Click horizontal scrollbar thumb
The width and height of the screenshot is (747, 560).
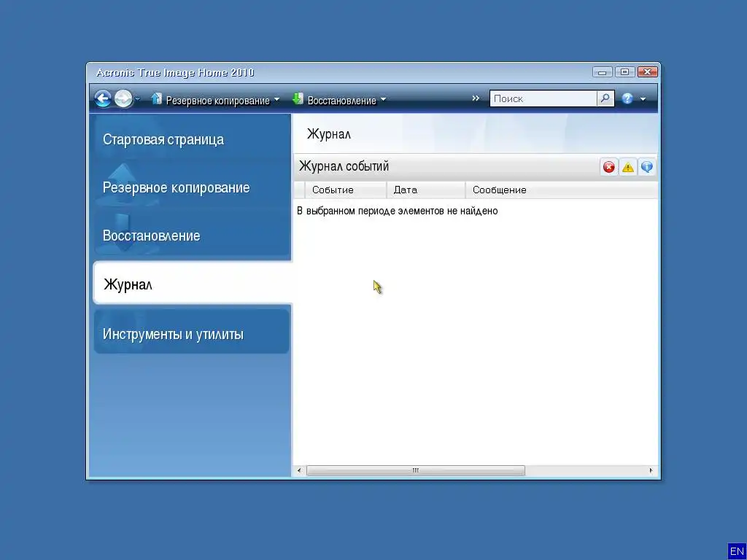click(415, 470)
